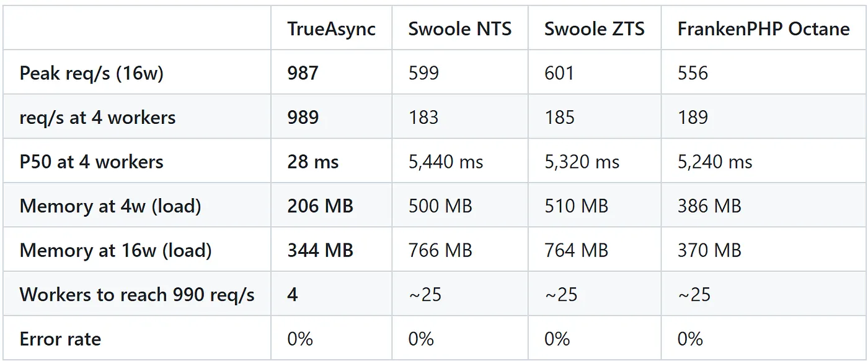
Task: Select Workers to reach 990 req/s label
Action: (x=137, y=294)
